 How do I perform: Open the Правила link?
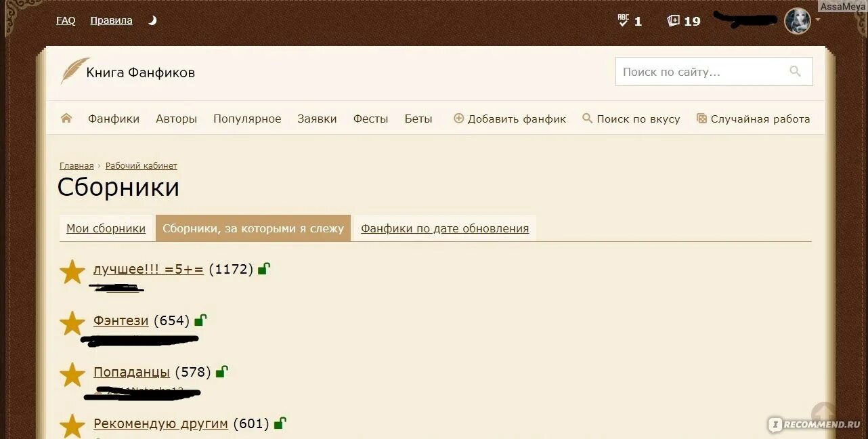[x=111, y=20]
